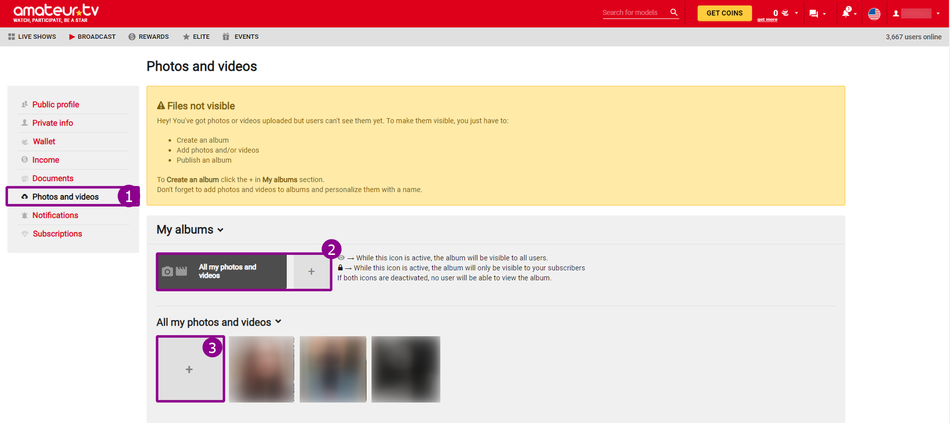
Task: Open the Rewards menu item
Action: 149,37
